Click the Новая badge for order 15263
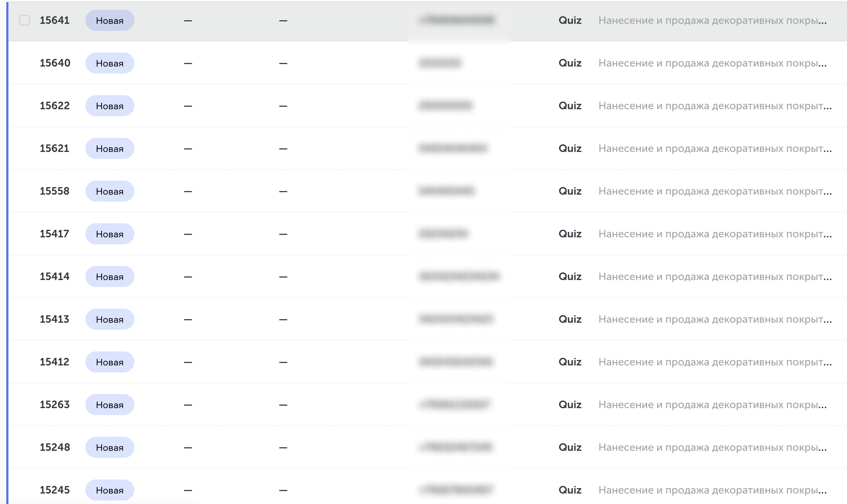Viewport: 847px width, 504px height. tap(110, 405)
